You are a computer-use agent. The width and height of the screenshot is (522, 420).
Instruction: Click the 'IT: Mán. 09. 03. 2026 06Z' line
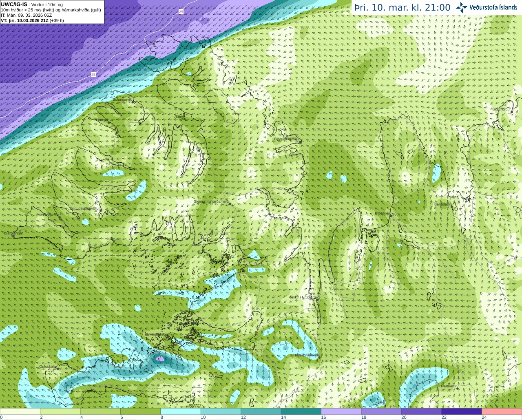pos(26,15)
